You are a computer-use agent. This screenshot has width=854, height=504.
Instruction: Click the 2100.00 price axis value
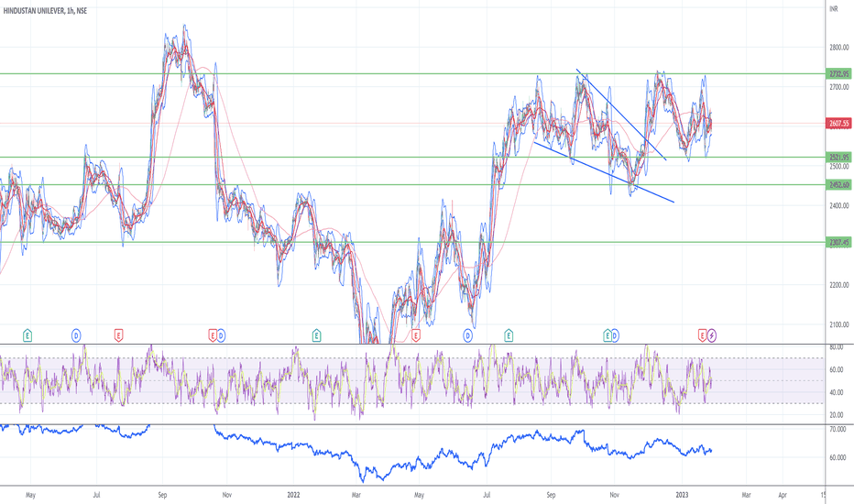click(x=839, y=324)
